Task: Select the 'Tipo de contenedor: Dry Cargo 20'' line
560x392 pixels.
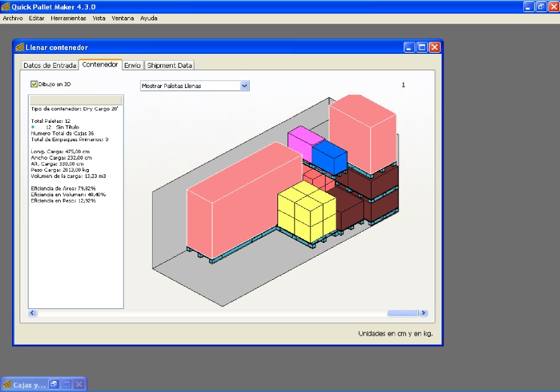Action: (74, 109)
